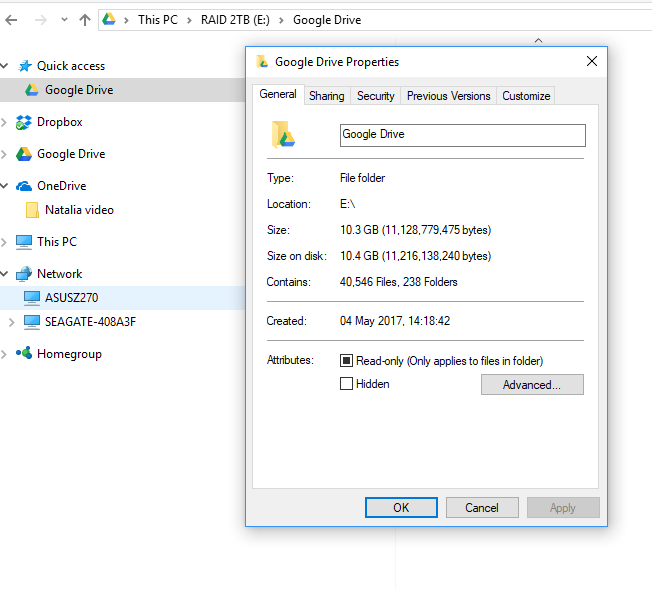Click the This PC monitor icon
Image resolution: width=652 pixels, height=590 pixels.
(24, 242)
